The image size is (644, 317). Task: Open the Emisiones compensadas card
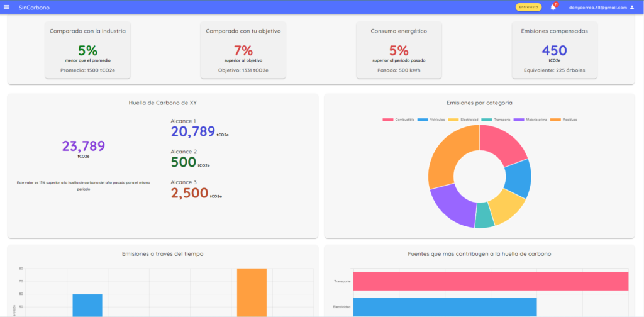click(554, 50)
